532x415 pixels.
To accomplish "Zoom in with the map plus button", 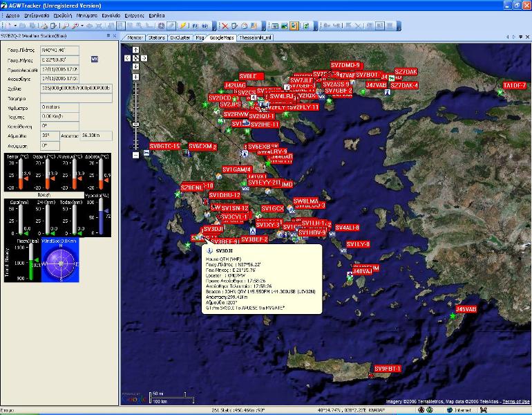I will tap(135, 77).
